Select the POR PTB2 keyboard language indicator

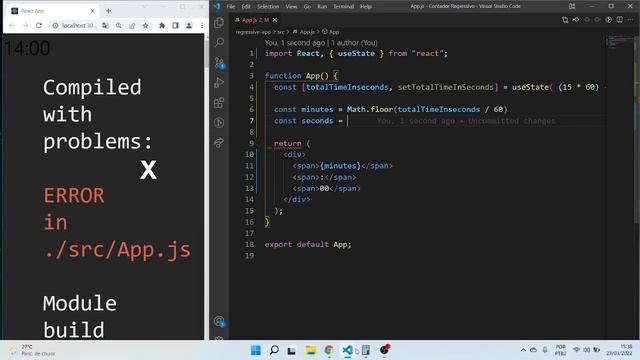coord(561,350)
